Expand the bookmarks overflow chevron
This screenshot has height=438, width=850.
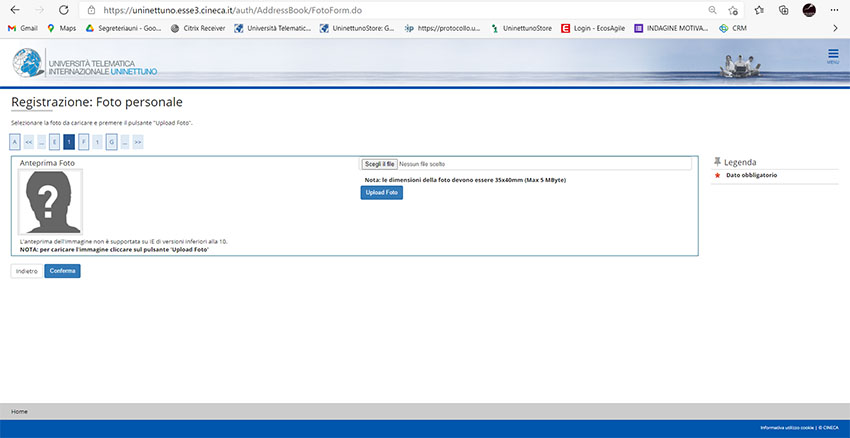[x=835, y=28]
